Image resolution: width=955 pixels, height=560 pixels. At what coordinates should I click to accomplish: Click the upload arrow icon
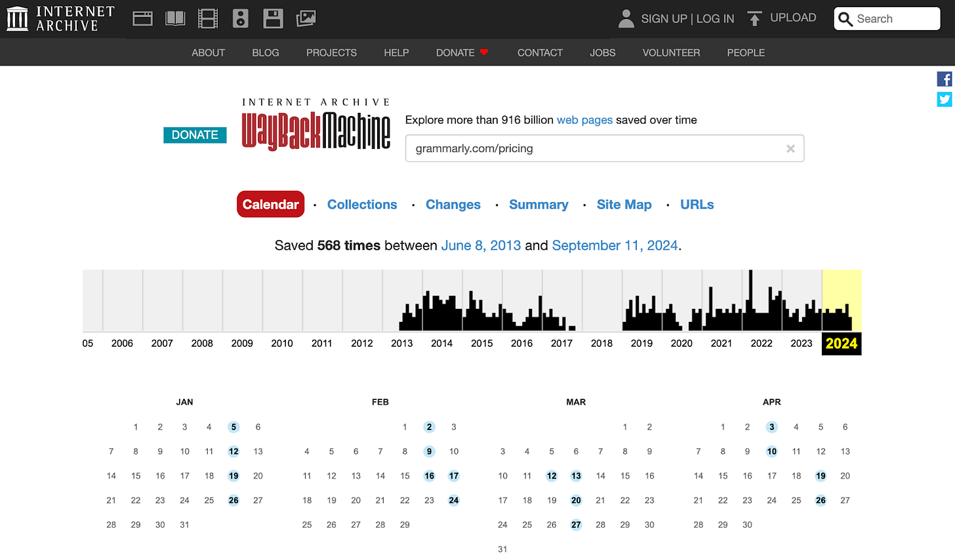[x=755, y=19]
